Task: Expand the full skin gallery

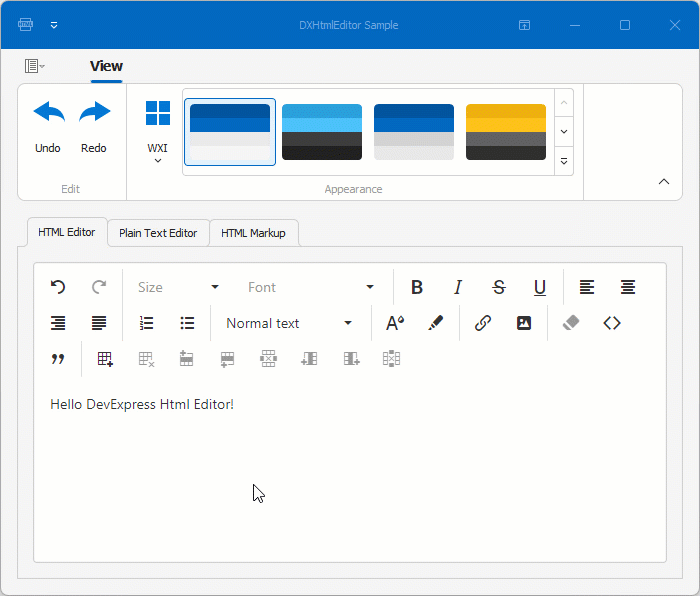Action: click(564, 161)
